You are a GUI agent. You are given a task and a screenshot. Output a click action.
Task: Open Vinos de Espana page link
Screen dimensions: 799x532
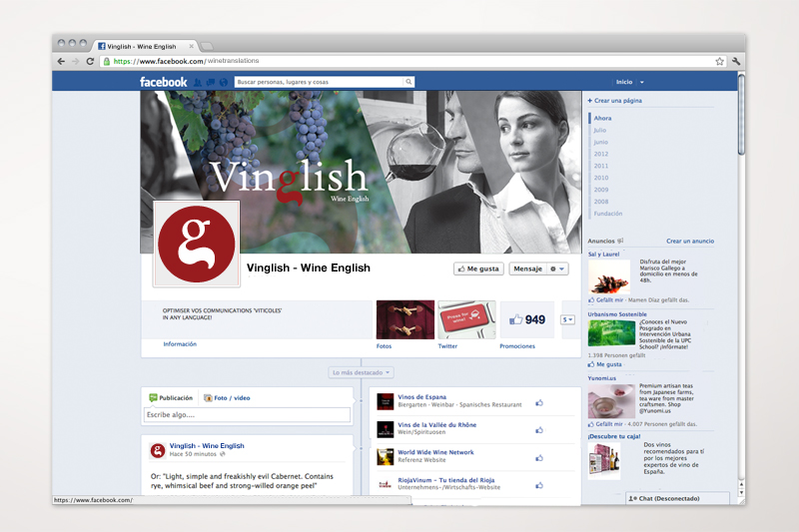421,397
